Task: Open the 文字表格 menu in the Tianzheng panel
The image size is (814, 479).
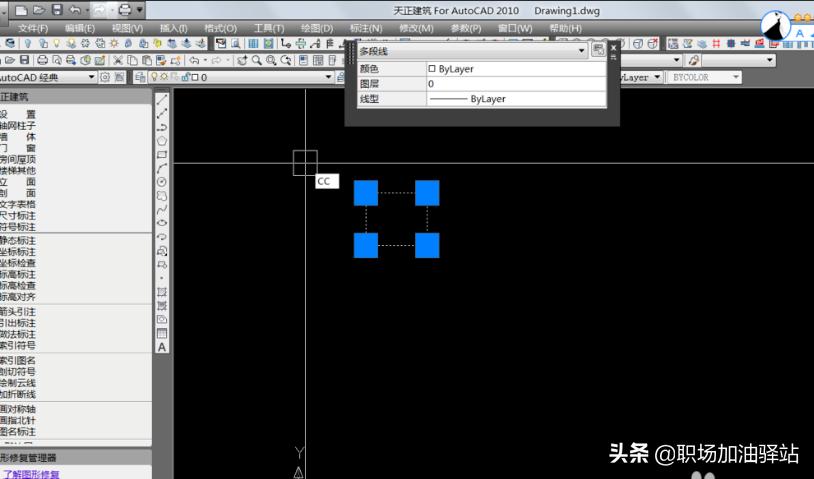Action: pyautogui.click(x=17, y=204)
